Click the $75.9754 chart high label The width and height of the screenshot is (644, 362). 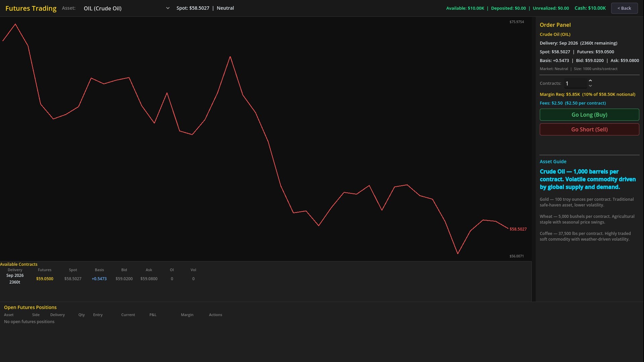[517, 22]
